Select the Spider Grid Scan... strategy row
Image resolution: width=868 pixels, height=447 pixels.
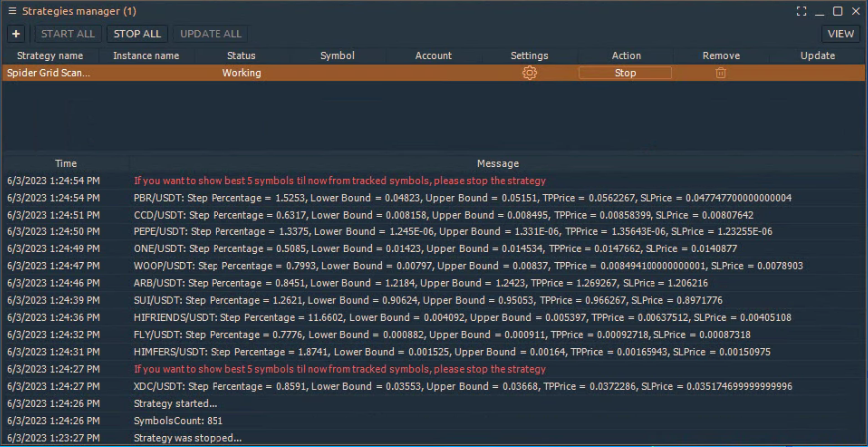48,73
